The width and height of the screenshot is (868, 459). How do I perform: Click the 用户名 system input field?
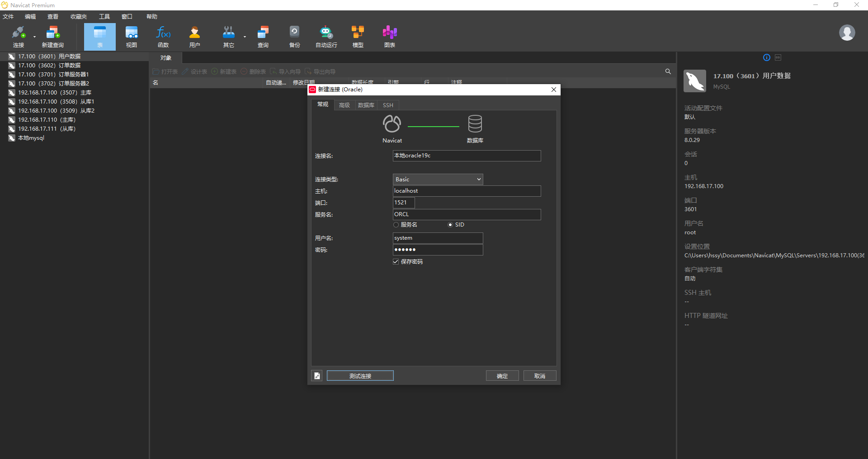pos(438,238)
